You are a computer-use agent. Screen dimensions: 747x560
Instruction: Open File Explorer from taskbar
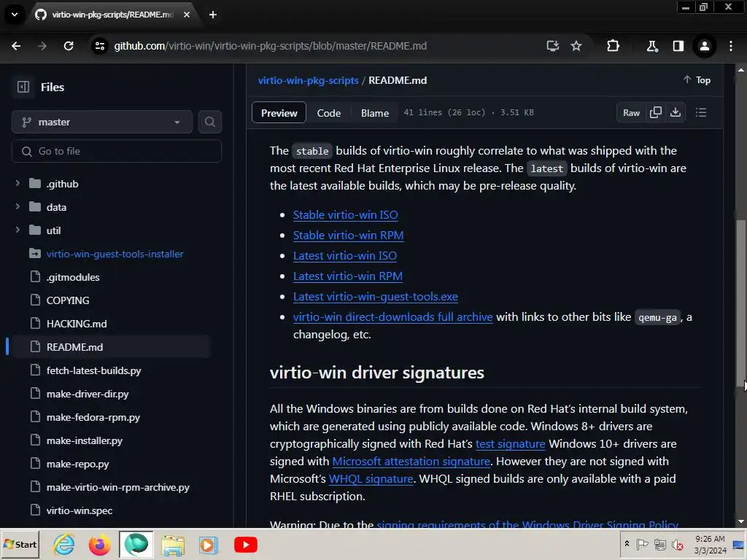click(x=172, y=545)
